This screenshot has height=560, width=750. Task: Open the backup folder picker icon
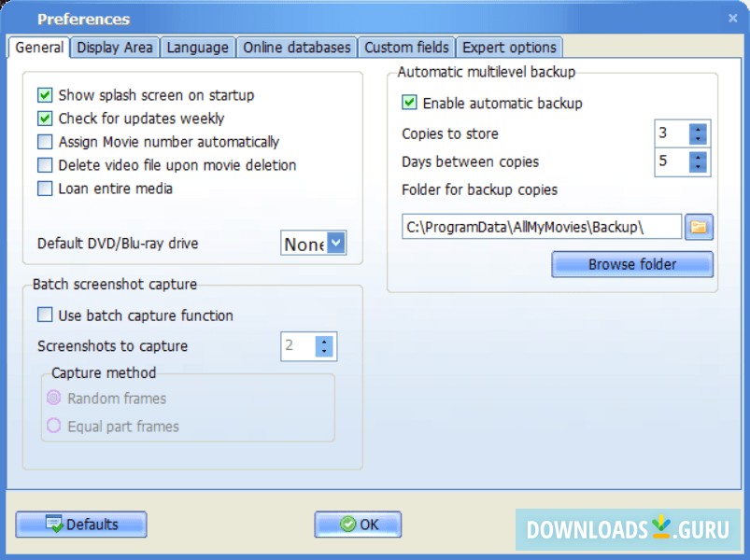tap(699, 226)
